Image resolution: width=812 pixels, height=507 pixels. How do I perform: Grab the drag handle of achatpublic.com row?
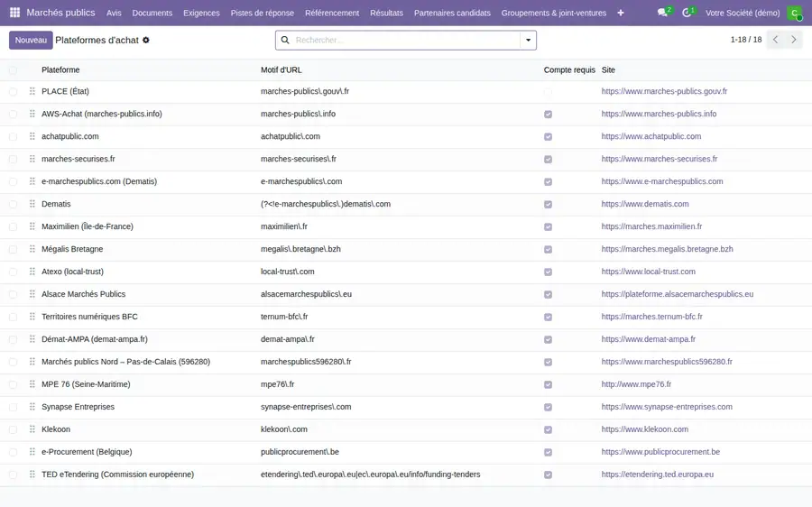pos(32,136)
